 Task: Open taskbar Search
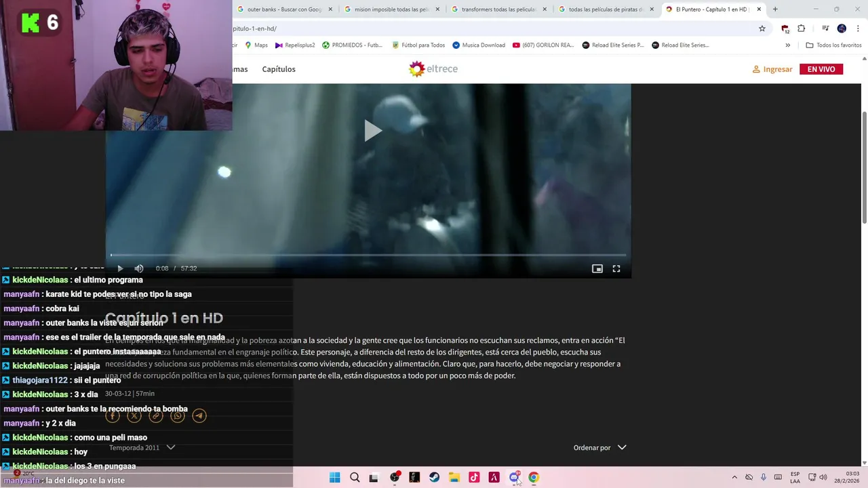click(355, 477)
